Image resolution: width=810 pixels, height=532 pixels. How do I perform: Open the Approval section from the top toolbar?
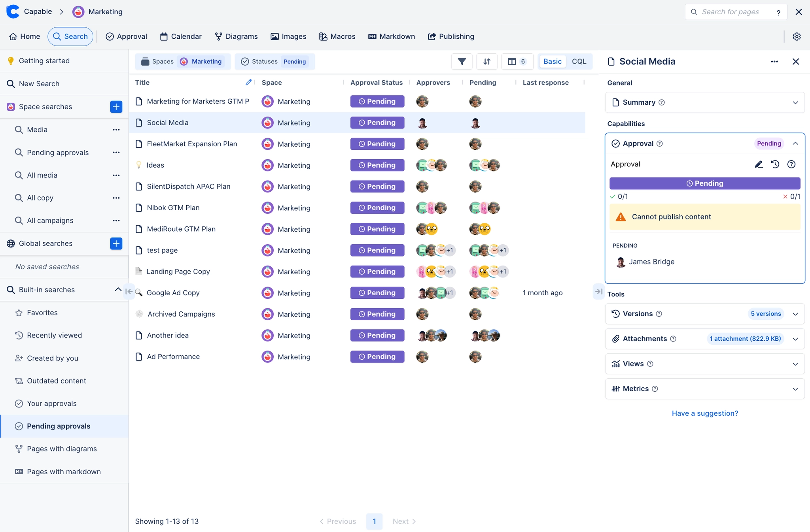[126, 36]
